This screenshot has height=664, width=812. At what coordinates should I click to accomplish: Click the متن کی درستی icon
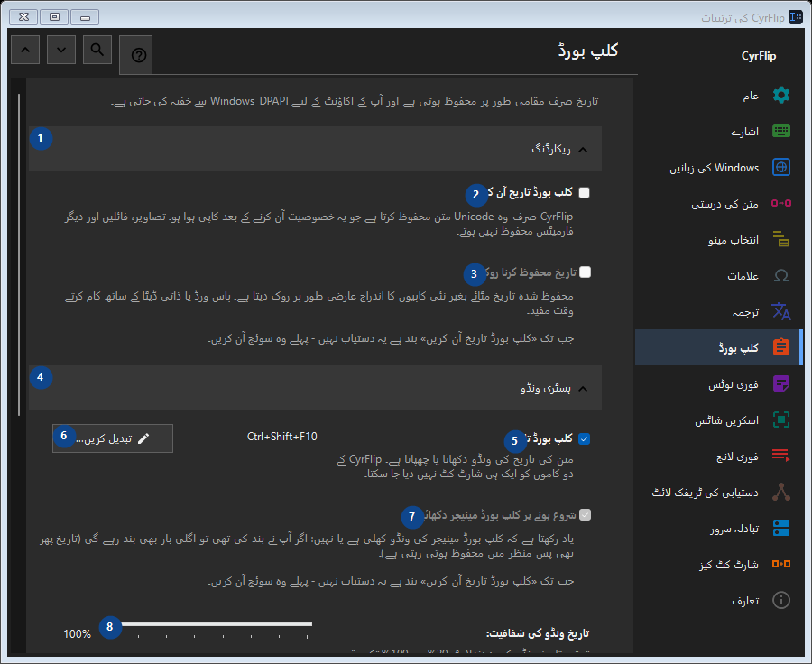[x=781, y=203]
